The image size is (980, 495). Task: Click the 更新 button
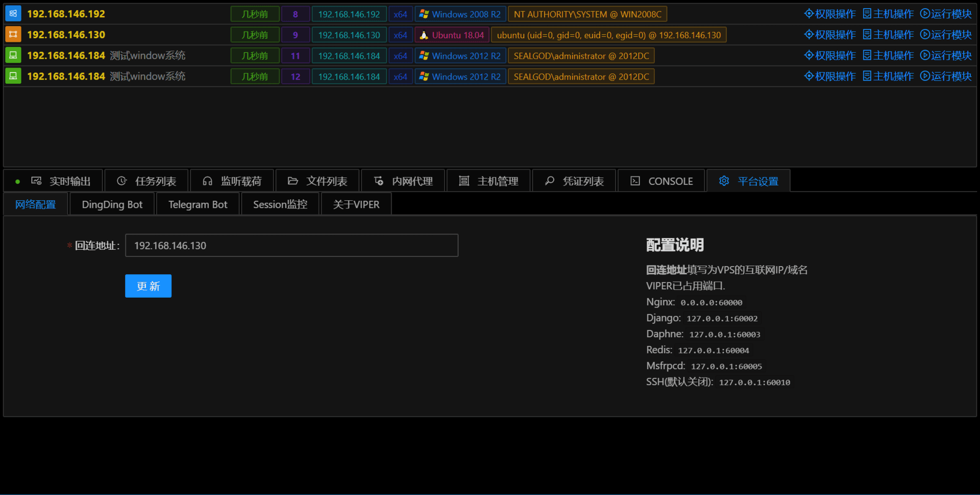[148, 286]
